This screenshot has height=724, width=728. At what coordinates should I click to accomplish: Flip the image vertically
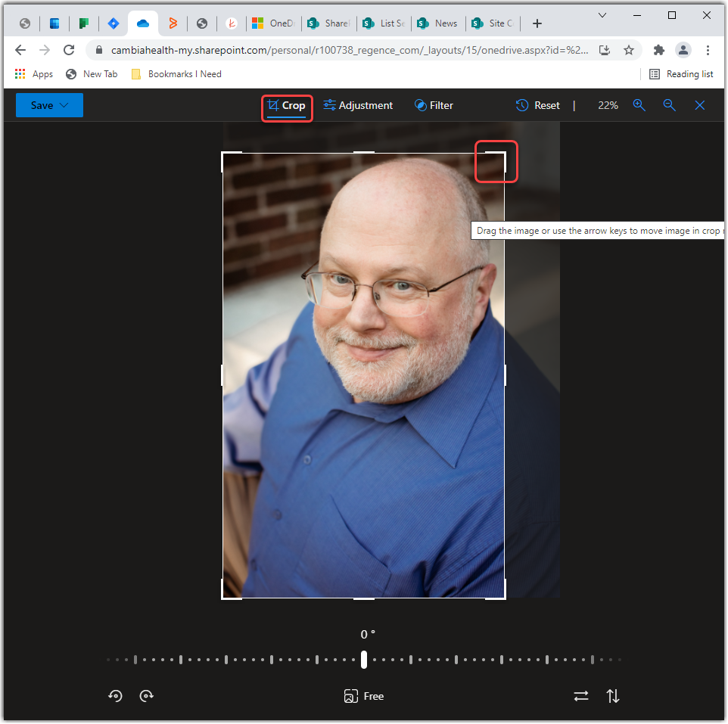[612, 695]
